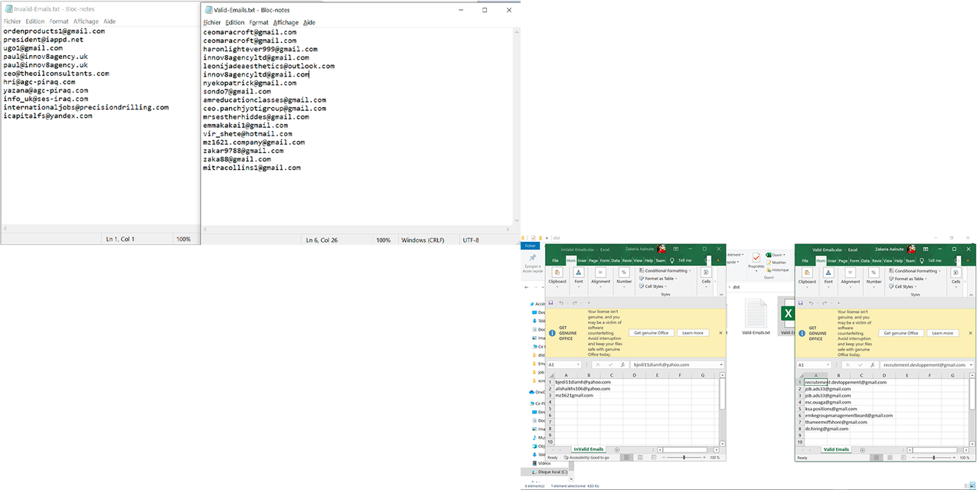The height and width of the screenshot is (490, 980).
Task: Switch to Data tab in InValid-Emails Excel
Action: pos(616,260)
